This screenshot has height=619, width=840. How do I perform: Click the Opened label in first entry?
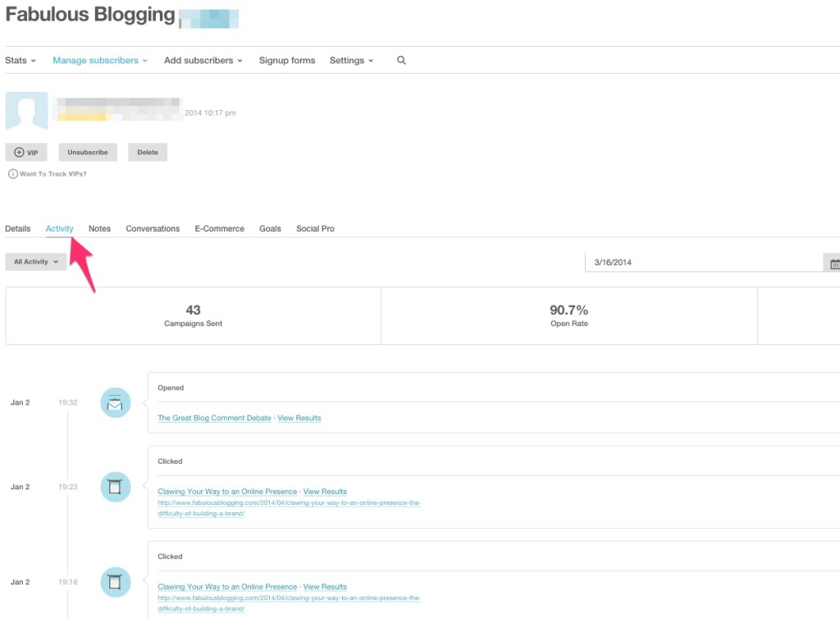(171, 387)
